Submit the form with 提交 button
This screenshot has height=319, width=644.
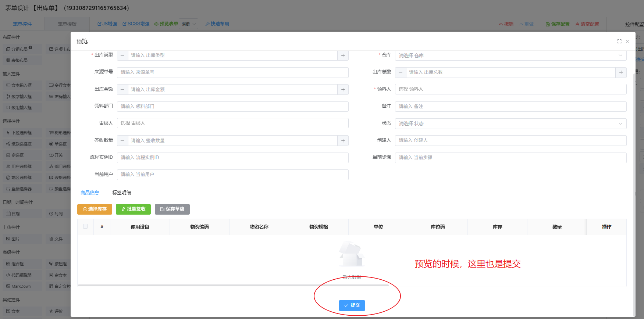(352, 305)
